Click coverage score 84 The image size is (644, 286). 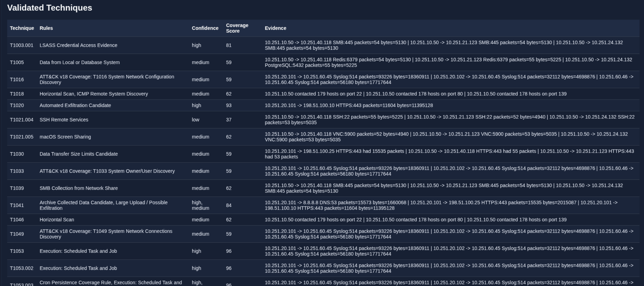pos(229,205)
